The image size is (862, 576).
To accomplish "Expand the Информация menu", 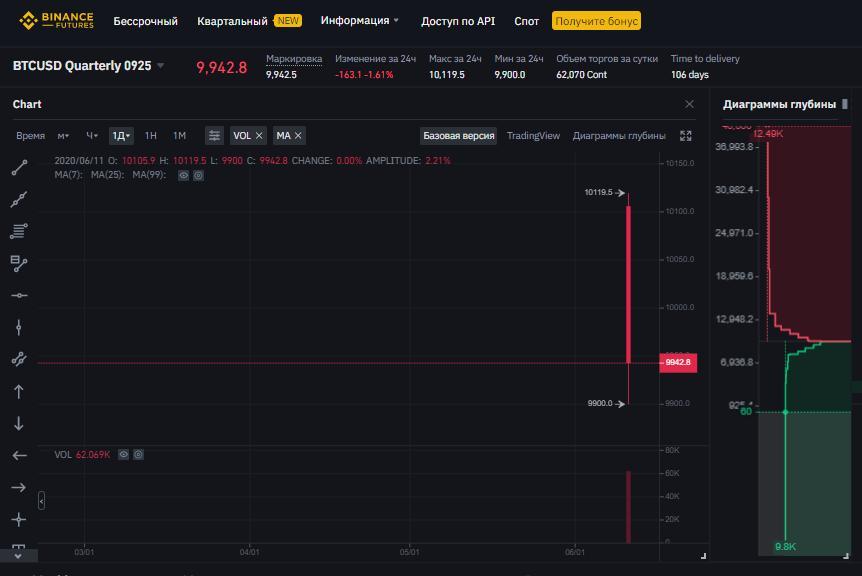I will (x=360, y=20).
